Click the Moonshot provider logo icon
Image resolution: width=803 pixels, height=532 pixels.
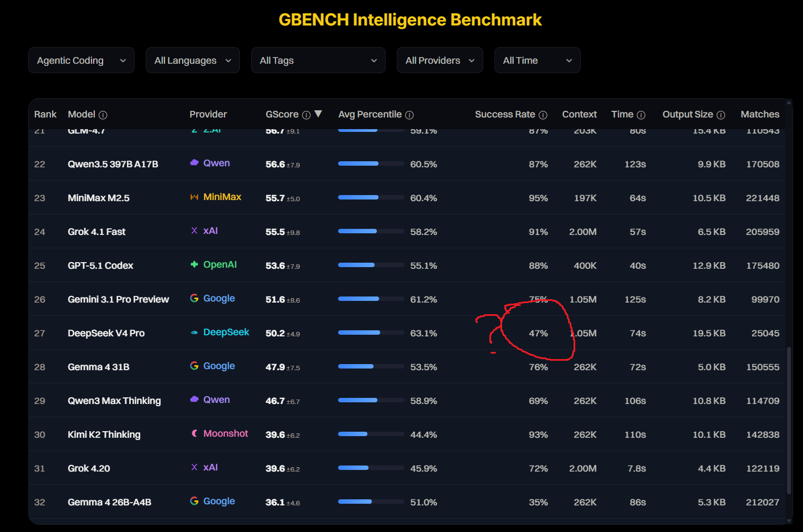tap(195, 433)
